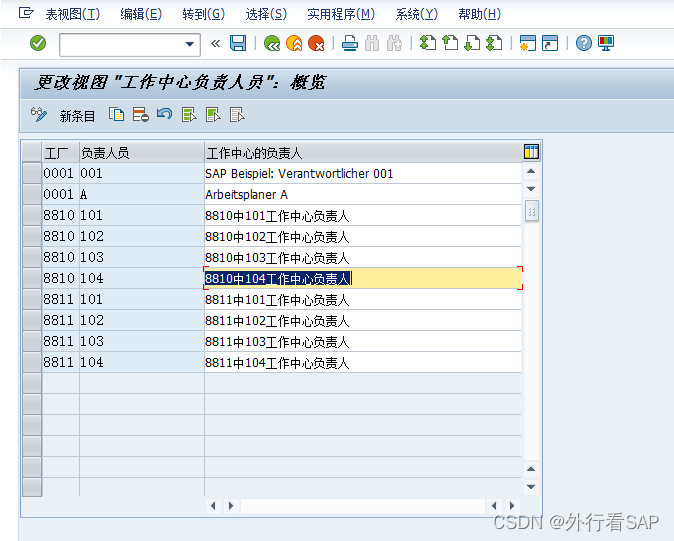Click the vertical scrollbar thumb
The image size is (674, 541).
click(531, 211)
